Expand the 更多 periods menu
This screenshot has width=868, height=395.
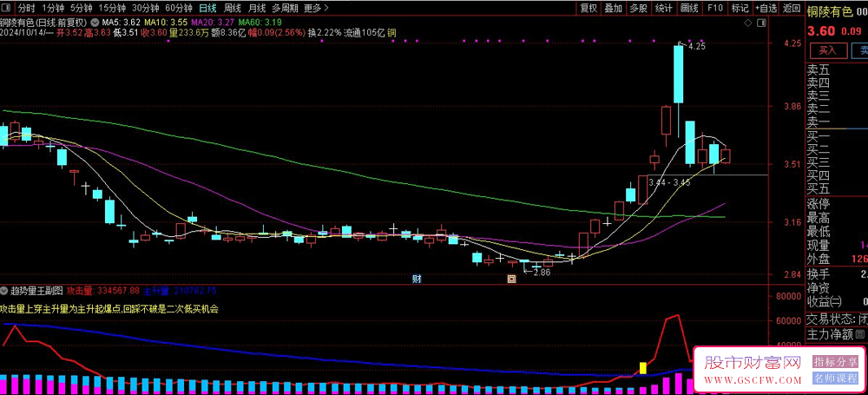point(316,8)
